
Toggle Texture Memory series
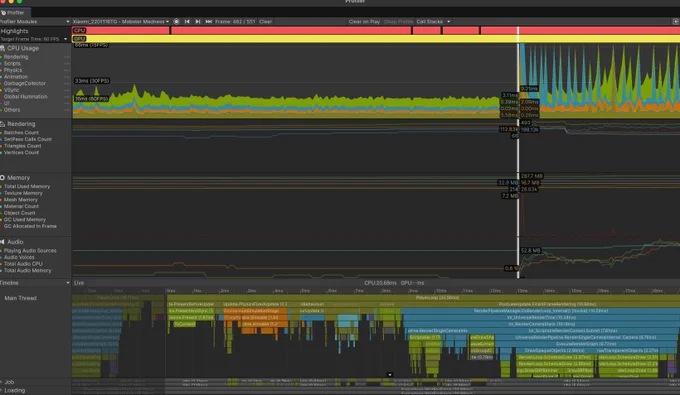point(23,193)
